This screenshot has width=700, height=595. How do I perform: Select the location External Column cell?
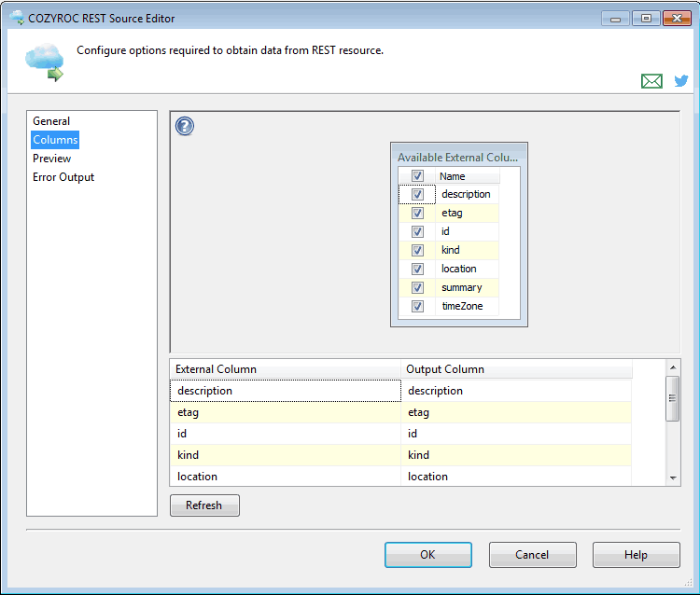pos(286,476)
